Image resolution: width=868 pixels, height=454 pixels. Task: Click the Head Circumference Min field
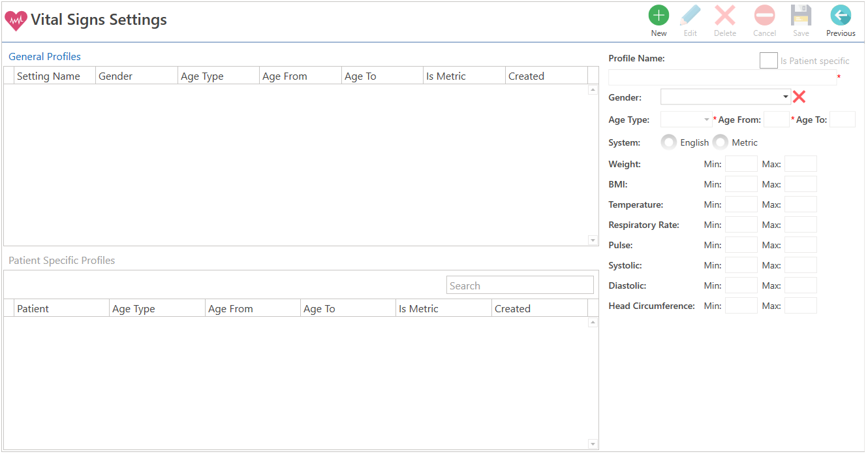pyautogui.click(x=741, y=306)
